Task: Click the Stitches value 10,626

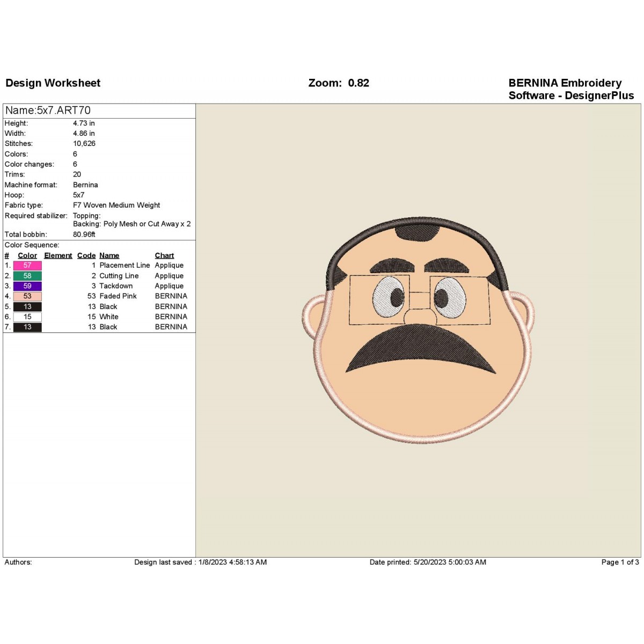Action: (x=84, y=143)
